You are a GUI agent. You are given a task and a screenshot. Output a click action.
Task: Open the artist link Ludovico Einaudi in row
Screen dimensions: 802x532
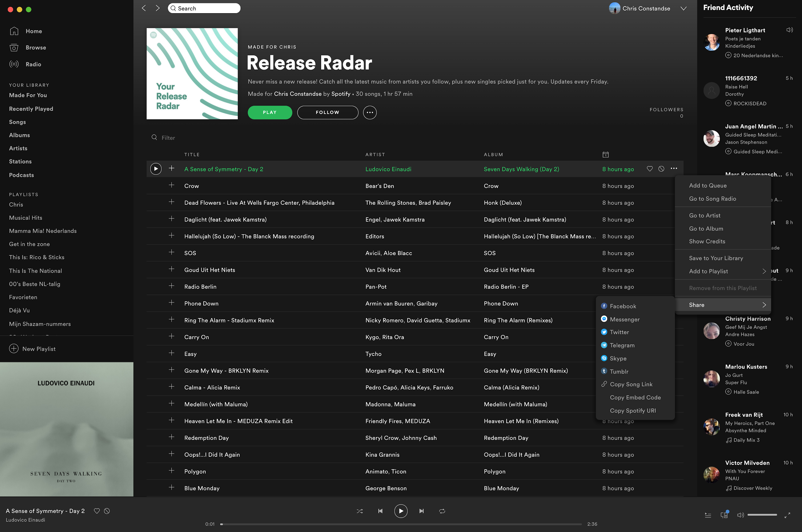click(388, 169)
